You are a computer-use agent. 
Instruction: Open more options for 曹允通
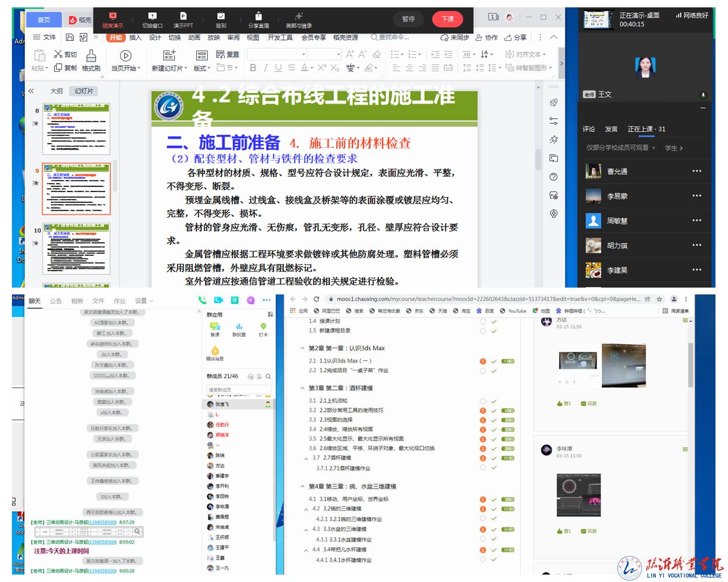click(697, 171)
